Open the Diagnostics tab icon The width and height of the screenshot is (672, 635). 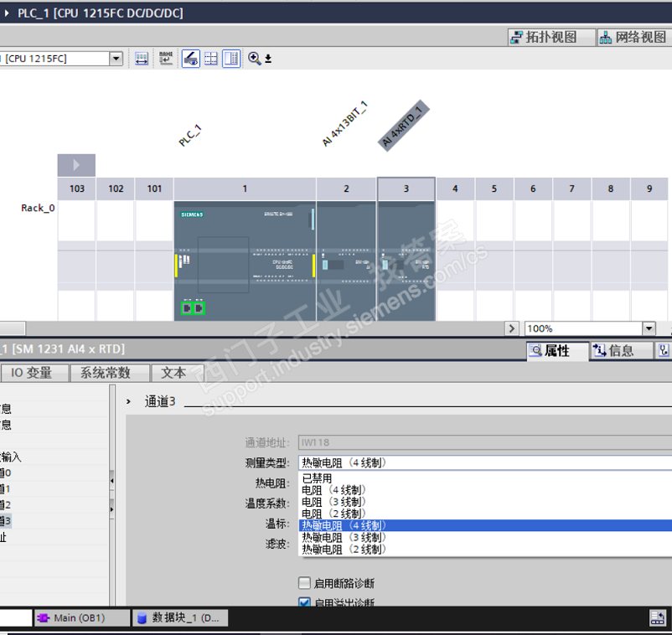(x=664, y=351)
